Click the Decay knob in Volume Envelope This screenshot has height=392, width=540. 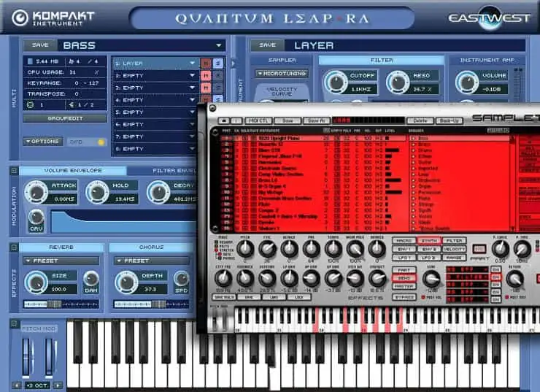coord(158,191)
